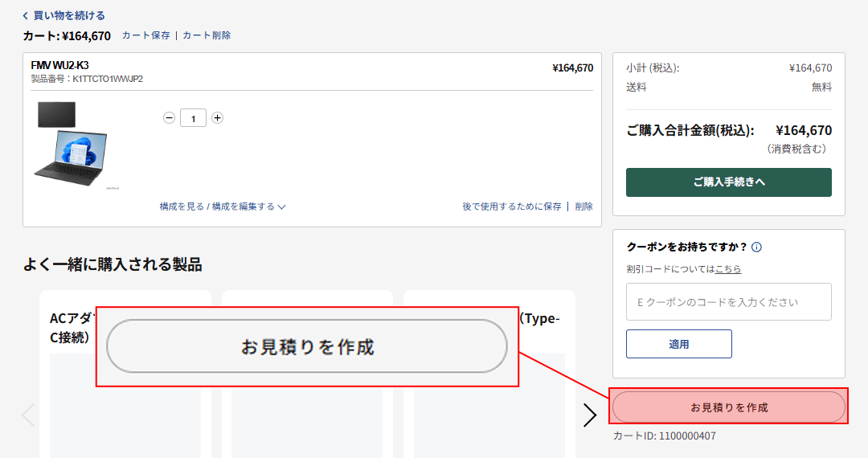Viewport: 868px width, 458px height.
Task: Open the laptop product thumbnail image
Action: [x=70, y=146]
